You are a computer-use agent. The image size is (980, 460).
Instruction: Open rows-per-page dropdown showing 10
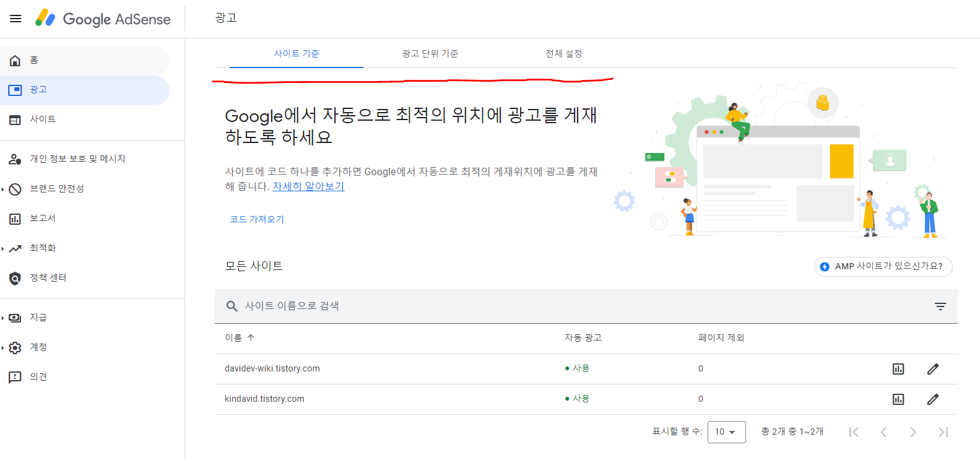726,432
